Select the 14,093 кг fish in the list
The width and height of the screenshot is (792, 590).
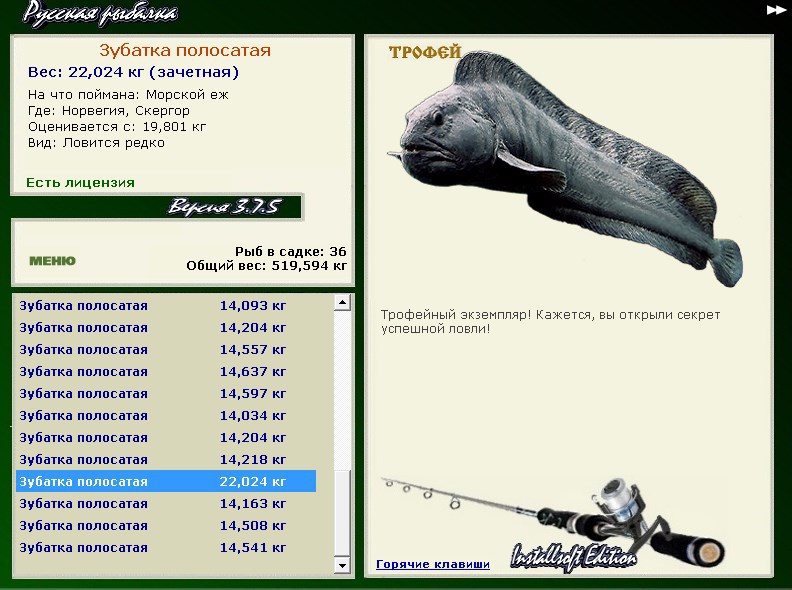[x=166, y=306]
